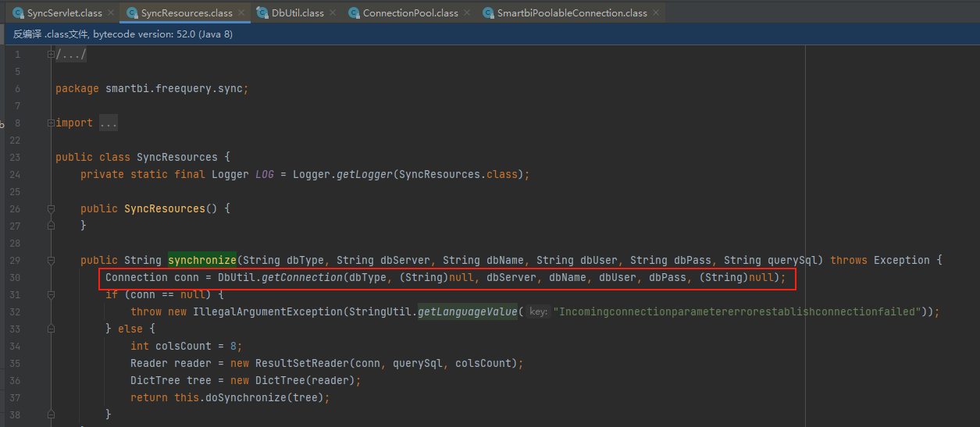This screenshot has width=980, height=427.
Task: Click the 'tree' variable declaration on line 36
Action: [199, 380]
